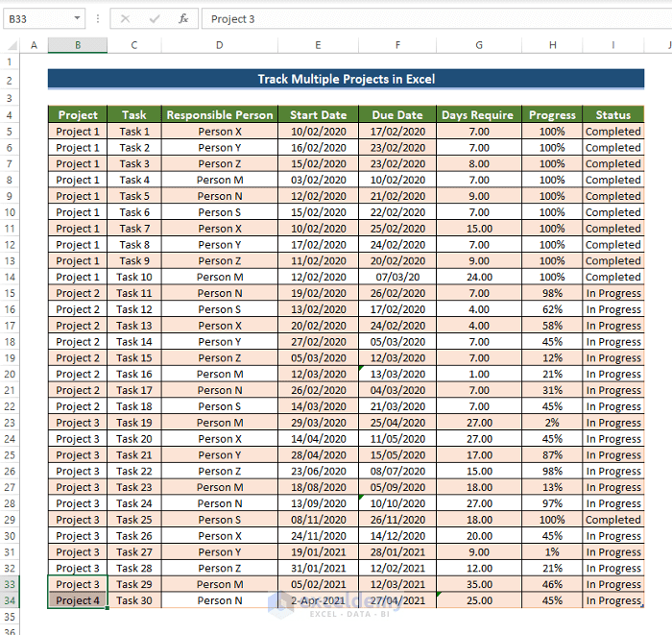Click the formula bar resize dots handle

(98, 19)
